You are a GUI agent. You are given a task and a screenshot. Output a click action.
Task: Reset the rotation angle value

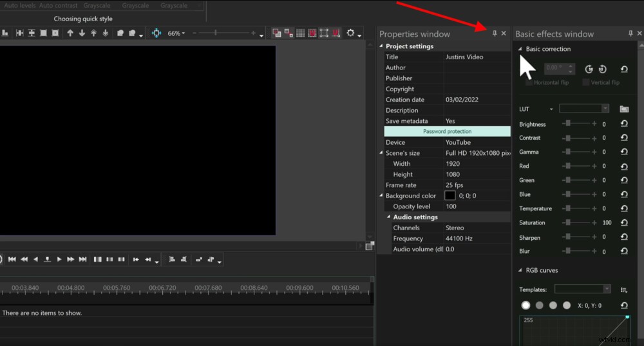pyautogui.click(x=624, y=69)
